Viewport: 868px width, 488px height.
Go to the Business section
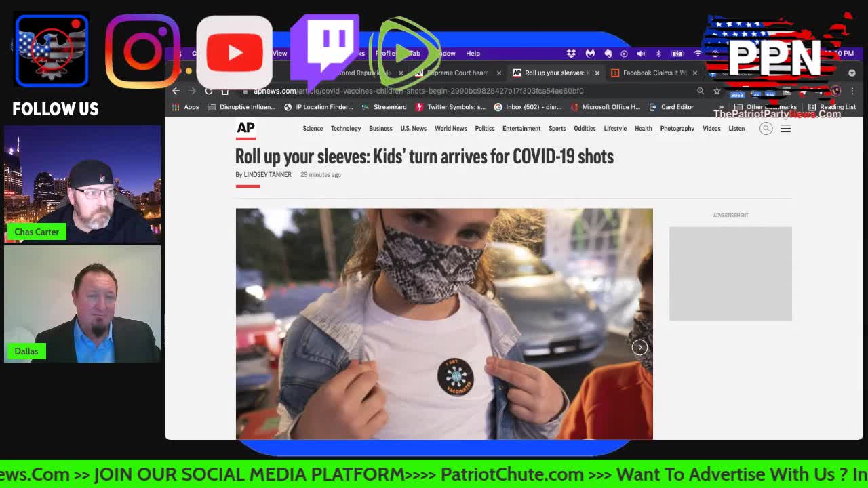380,128
